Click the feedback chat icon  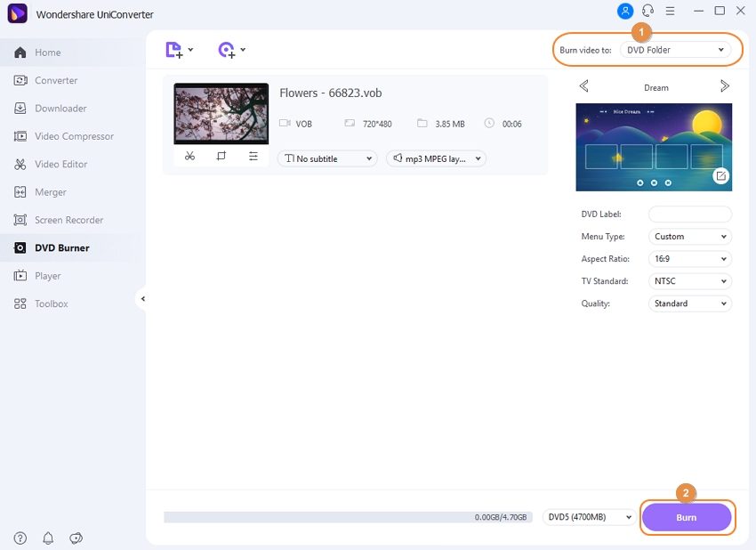point(76,538)
